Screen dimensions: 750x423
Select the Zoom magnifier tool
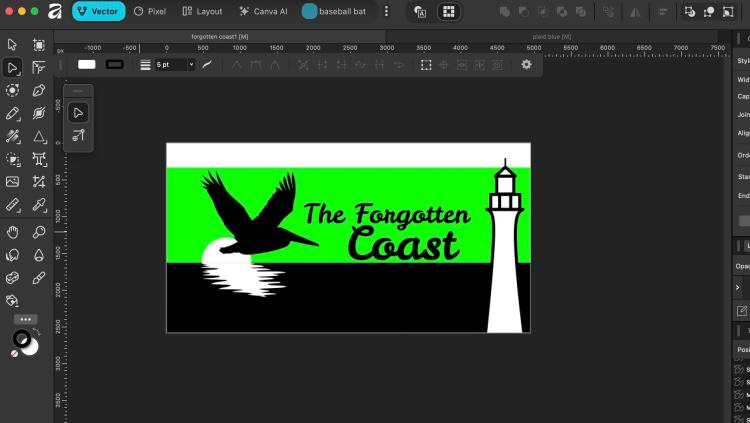pos(39,232)
